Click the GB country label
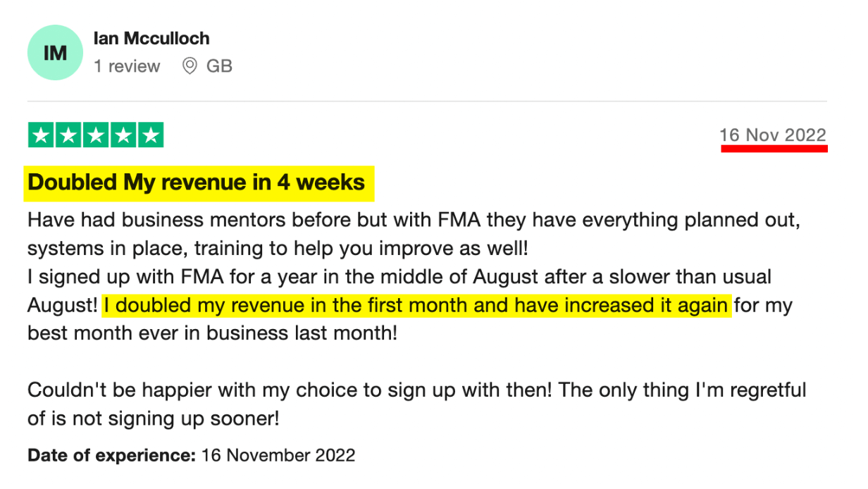This screenshot has height=489, width=868. [219, 66]
